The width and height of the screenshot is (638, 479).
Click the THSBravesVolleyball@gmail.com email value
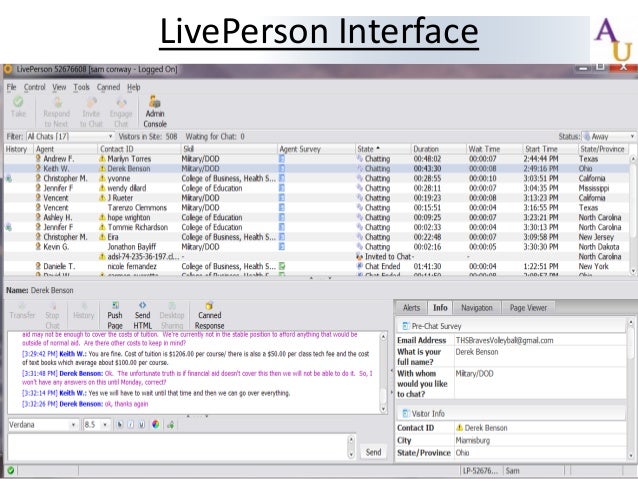click(x=504, y=340)
